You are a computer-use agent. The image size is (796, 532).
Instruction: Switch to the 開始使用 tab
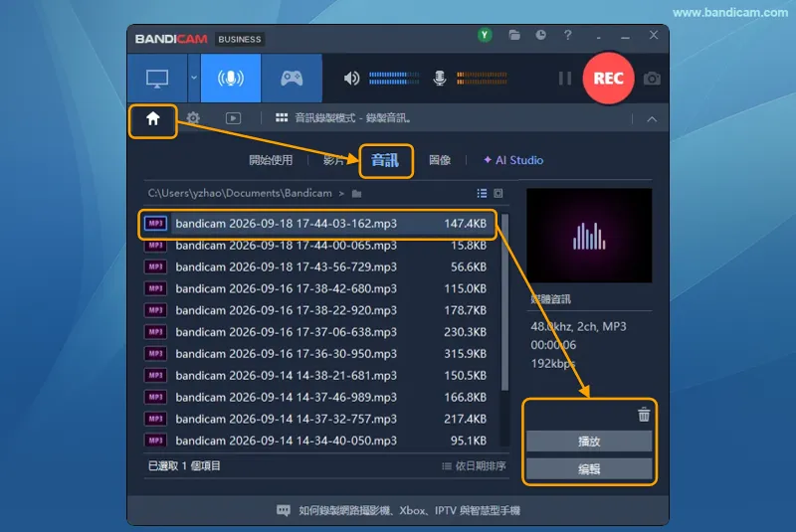271,160
